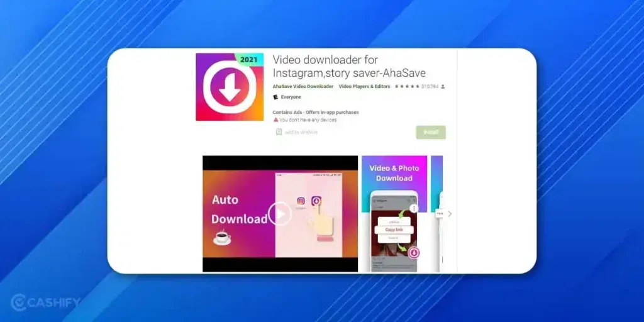The width and height of the screenshot is (644, 322).
Task: Click the Everyone content rating icon
Action: 275,97
